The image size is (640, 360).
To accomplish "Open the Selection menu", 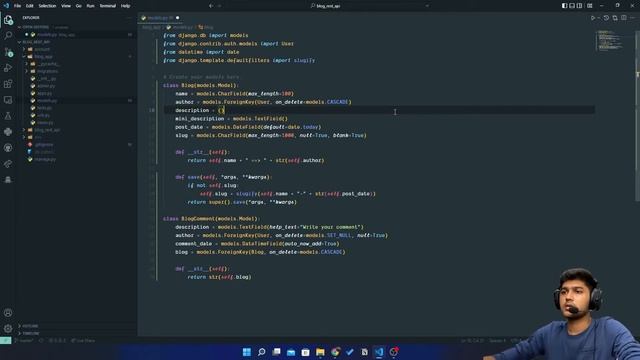I will pos(47,6).
